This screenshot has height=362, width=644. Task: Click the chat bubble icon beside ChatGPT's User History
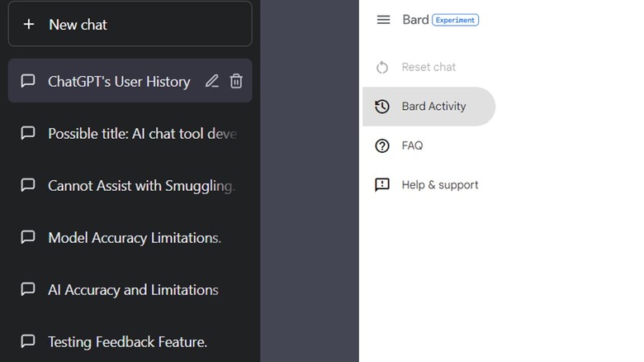(28, 81)
